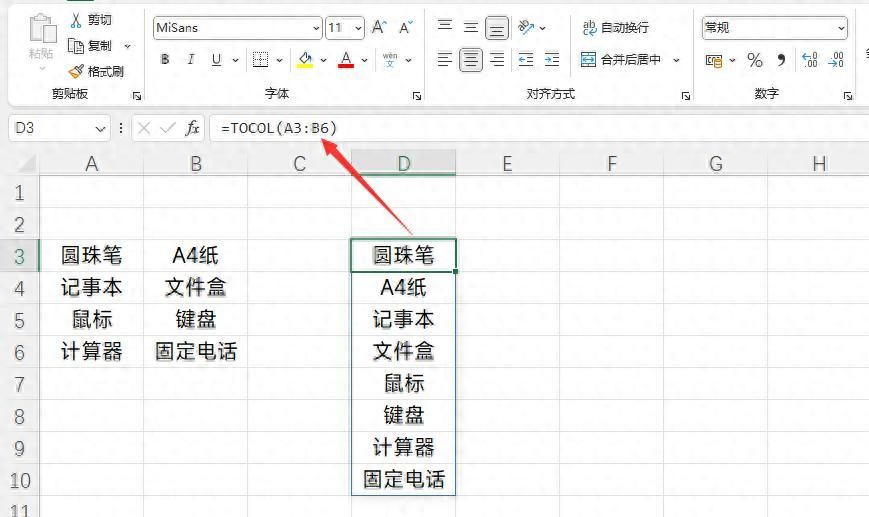The image size is (869, 517).
Task: Select column D header
Action: [x=403, y=163]
